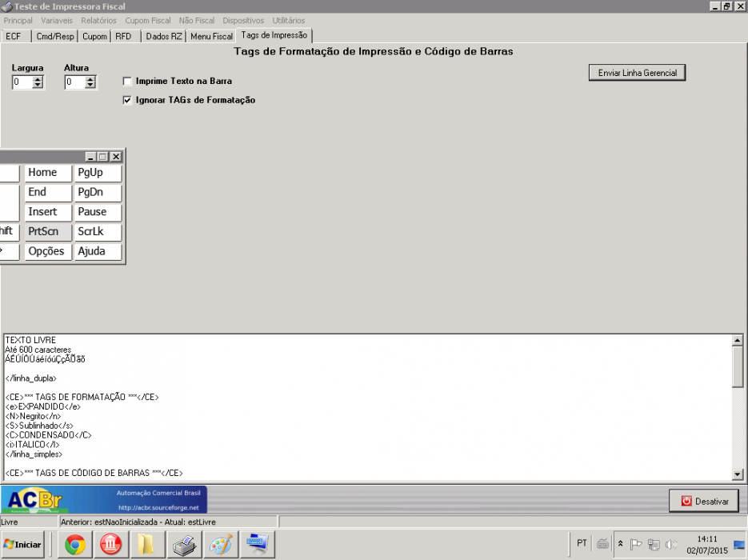
Task: Click Home key on on-screen keyboard
Action: pos(48,173)
